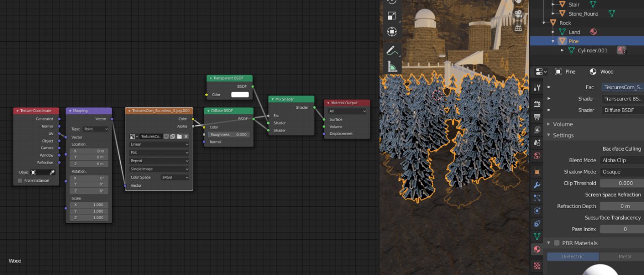This screenshot has height=275, width=644.
Task: Open the Render properties tab
Action: pos(537,103)
